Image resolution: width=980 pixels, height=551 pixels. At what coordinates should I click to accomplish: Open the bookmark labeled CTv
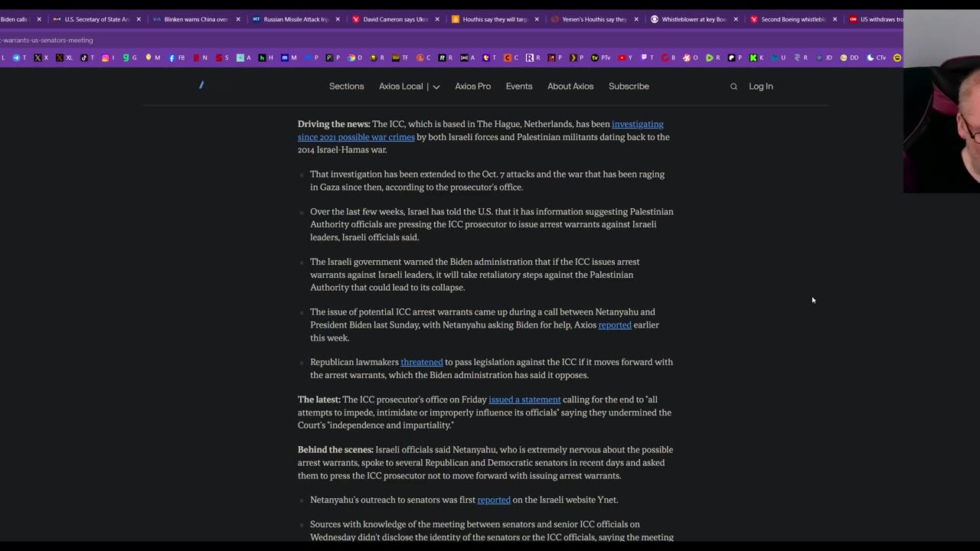coord(876,57)
